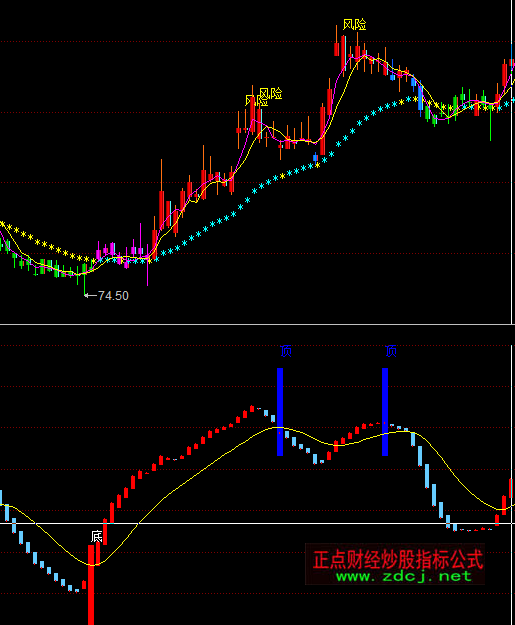This screenshot has width=515, height=625.
Task: Open the www.zdcj.net link in the watermark
Action: 404,576
